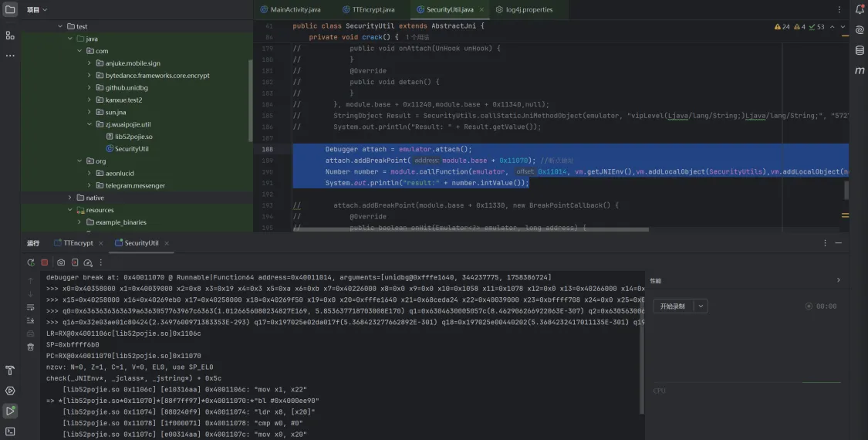Expand the native folder

[x=69, y=198]
